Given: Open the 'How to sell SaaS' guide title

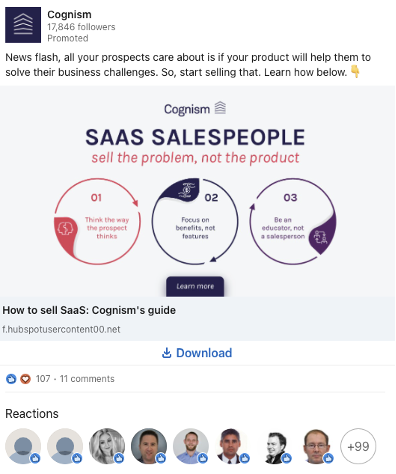Looking at the screenshot, I should [x=89, y=310].
